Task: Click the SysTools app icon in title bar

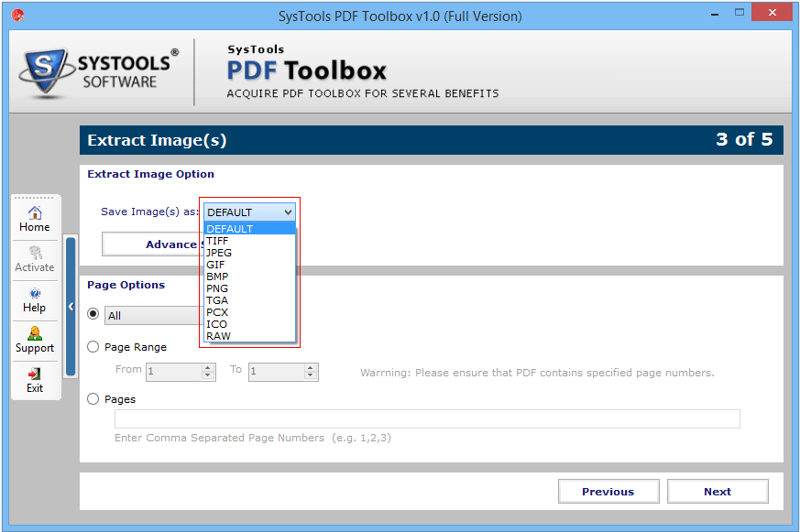Action: [17, 16]
